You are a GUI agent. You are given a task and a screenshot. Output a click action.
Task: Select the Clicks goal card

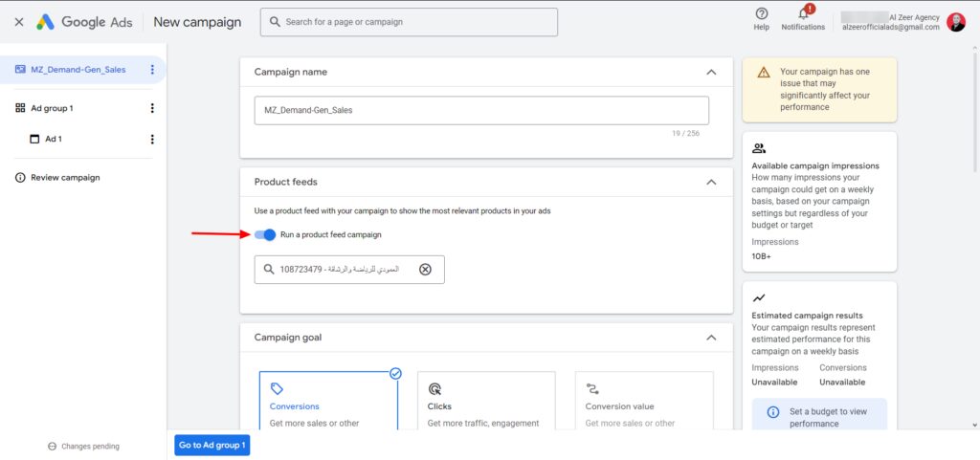486,401
